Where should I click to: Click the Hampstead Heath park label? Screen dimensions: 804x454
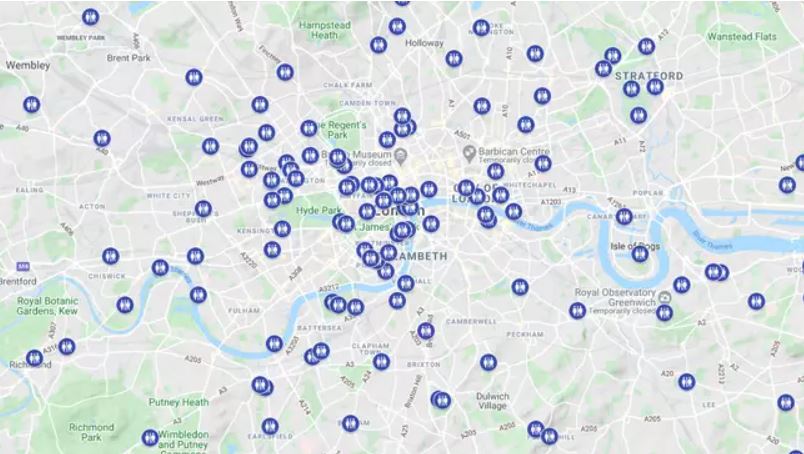coord(325,30)
